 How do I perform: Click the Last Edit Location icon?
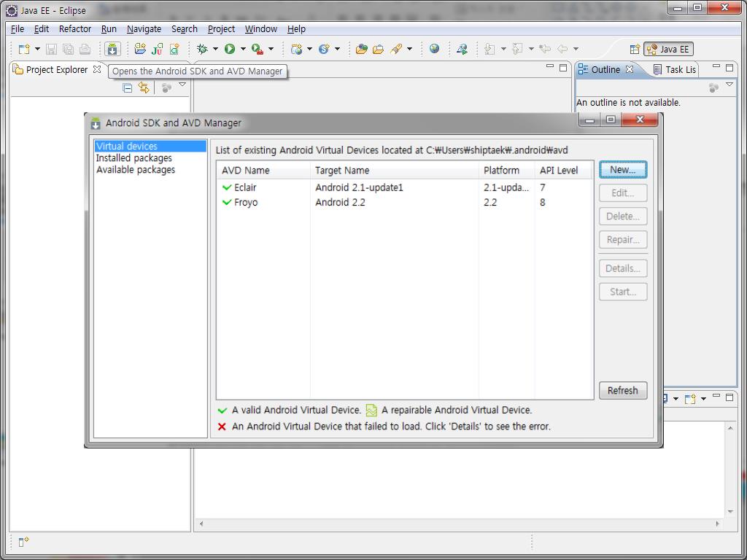pos(545,49)
